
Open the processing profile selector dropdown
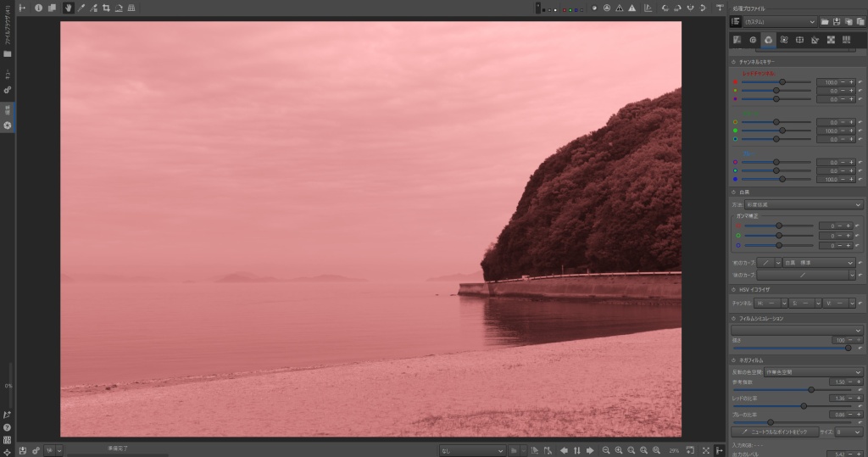780,21
